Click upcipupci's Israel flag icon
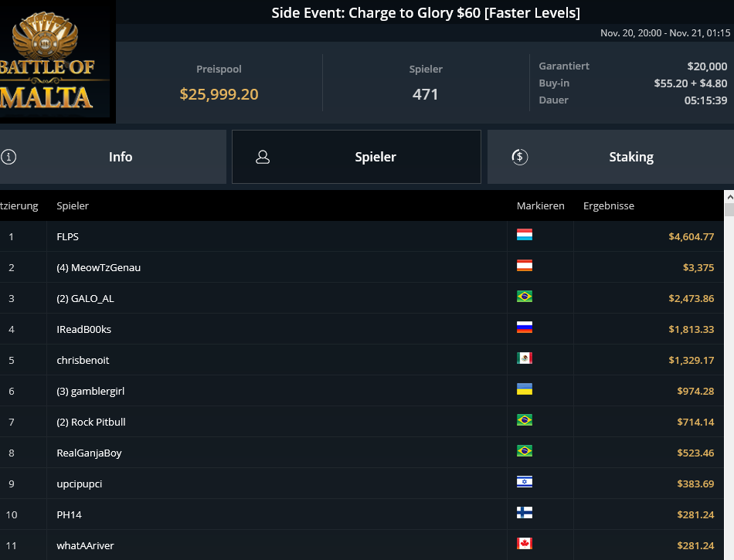The width and height of the screenshot is (734, 560). click(x=525, y=482)
